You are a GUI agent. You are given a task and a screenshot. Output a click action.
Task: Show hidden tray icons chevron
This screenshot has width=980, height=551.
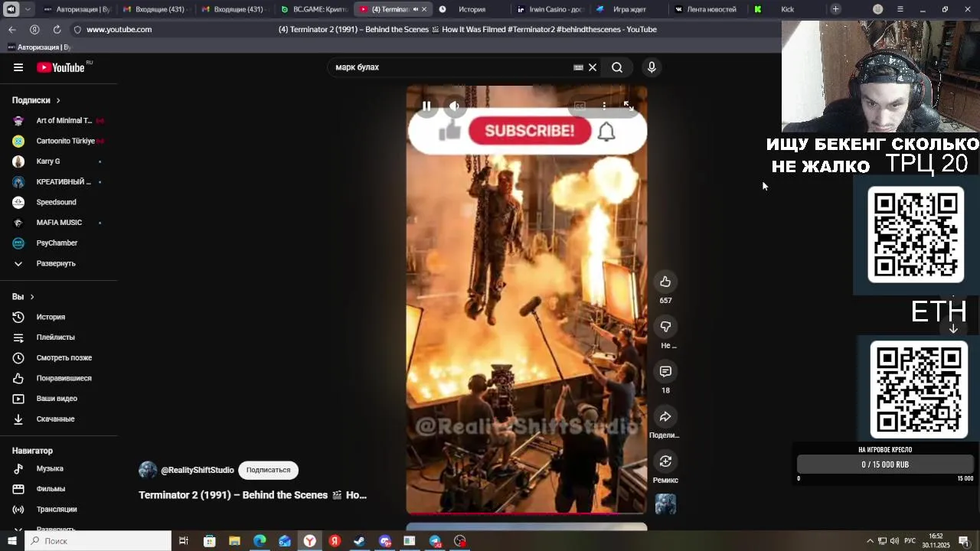click(870, 541)
